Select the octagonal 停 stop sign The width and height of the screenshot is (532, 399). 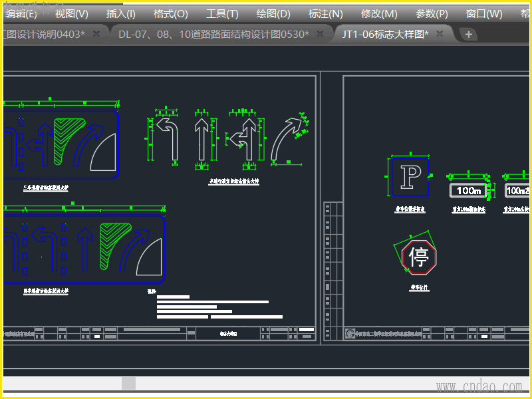point(418,257)
